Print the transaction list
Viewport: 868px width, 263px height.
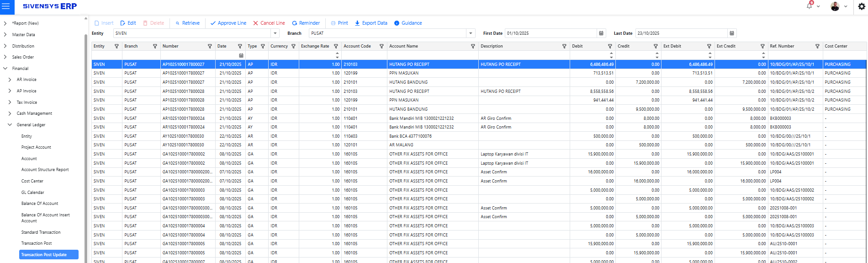pyautogui.click(x=339, y=23)
